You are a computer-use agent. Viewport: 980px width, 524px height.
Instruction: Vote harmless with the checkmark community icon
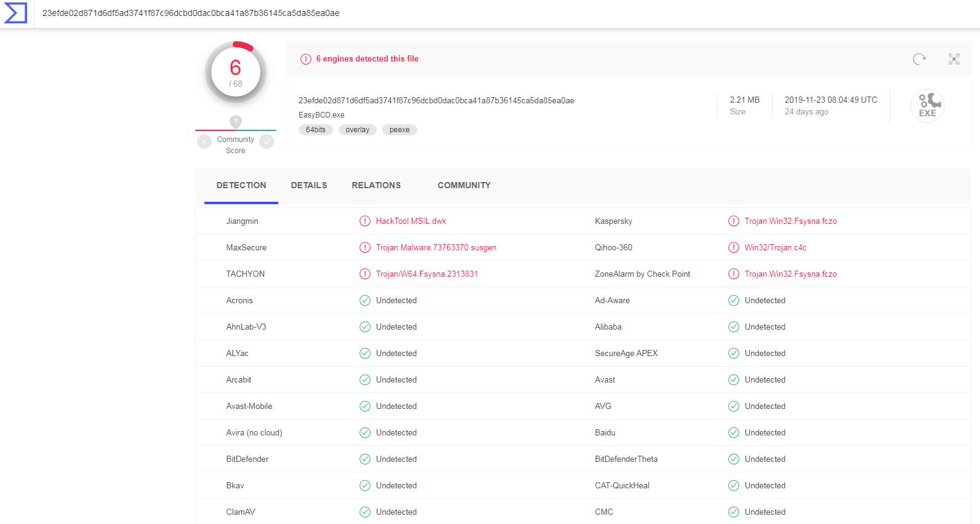click(x=267, y=141)
